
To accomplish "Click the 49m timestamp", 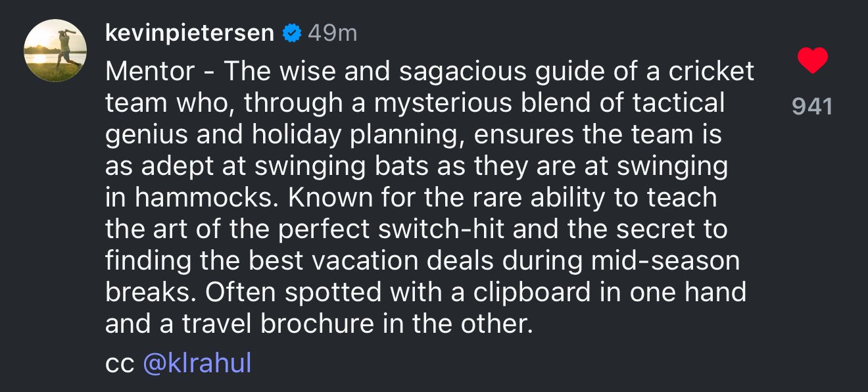I will (332, 33).
